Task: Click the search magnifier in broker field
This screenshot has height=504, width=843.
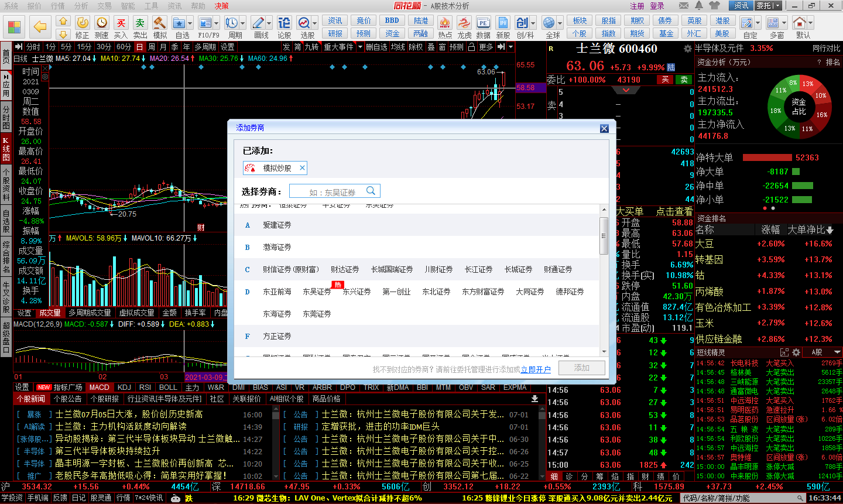Action: [x=371, y=191]
